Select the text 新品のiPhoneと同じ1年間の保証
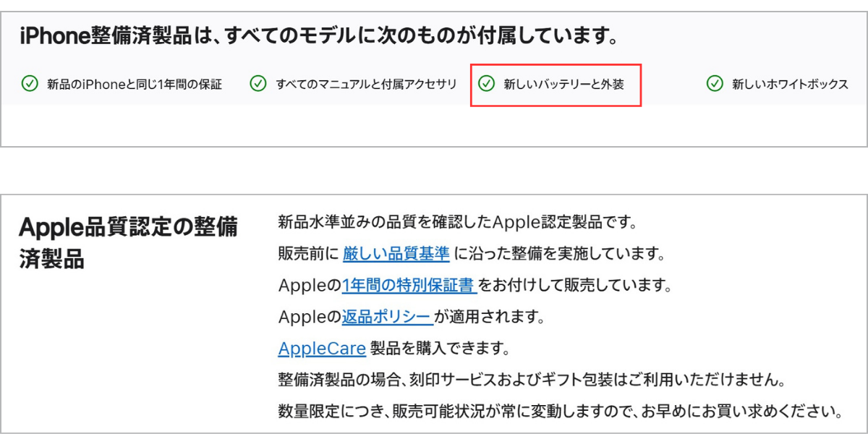868x434 pixels. click(135, 85)
